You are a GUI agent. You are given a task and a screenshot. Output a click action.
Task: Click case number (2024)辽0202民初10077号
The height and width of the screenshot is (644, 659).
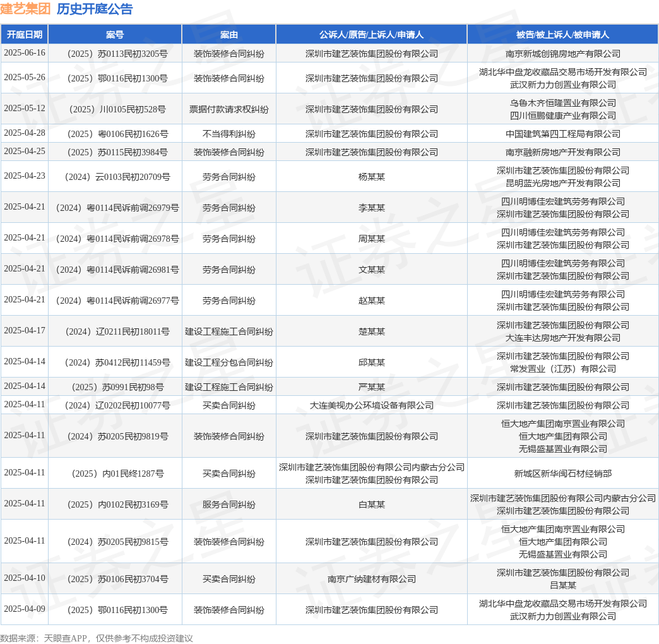pos(117,405)
